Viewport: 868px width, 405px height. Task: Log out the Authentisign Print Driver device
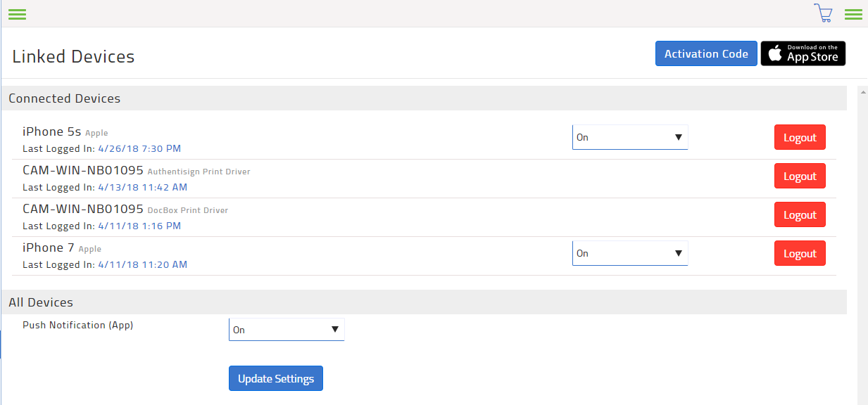pyautogui.click(x=800, y=176)
